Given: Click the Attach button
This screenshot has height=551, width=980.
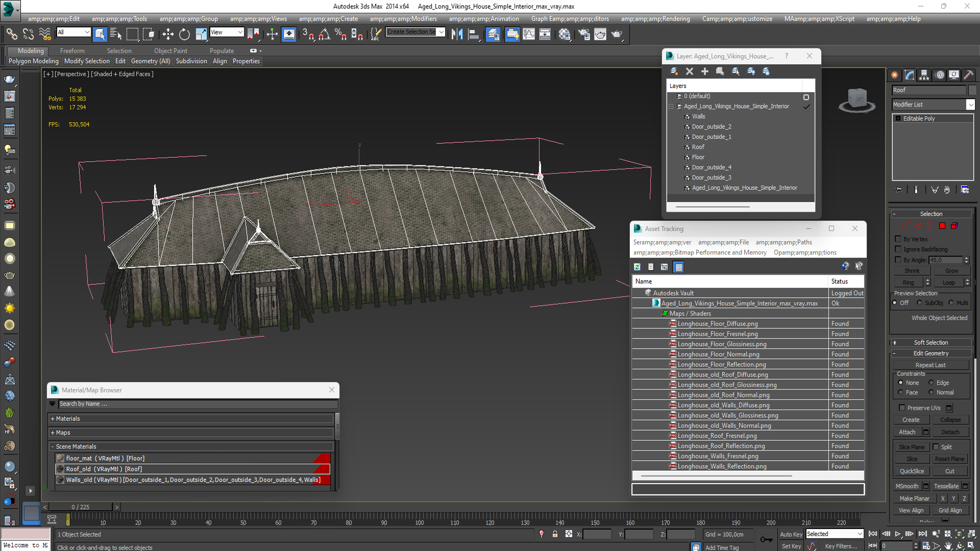Looking at the screenshot, I should pos(907,432).
